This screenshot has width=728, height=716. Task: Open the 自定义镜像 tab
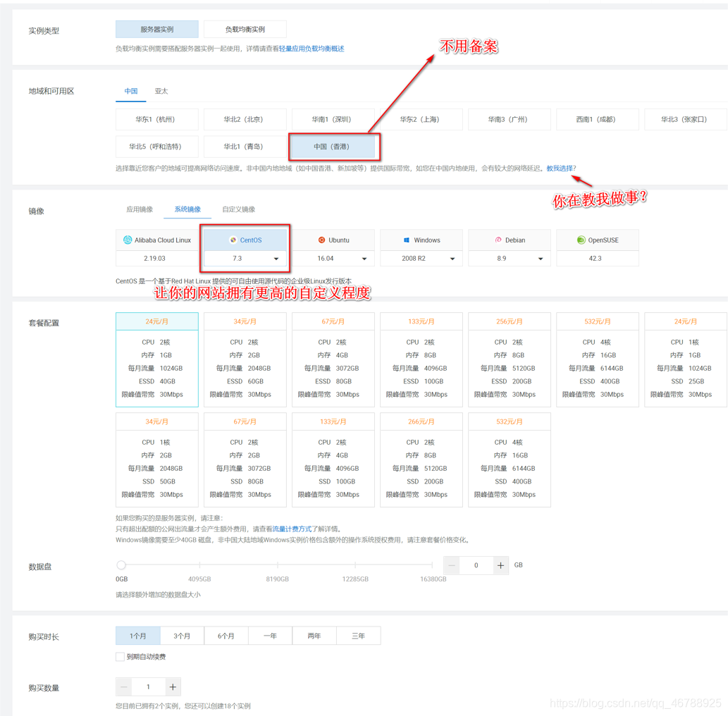[239, 209]
